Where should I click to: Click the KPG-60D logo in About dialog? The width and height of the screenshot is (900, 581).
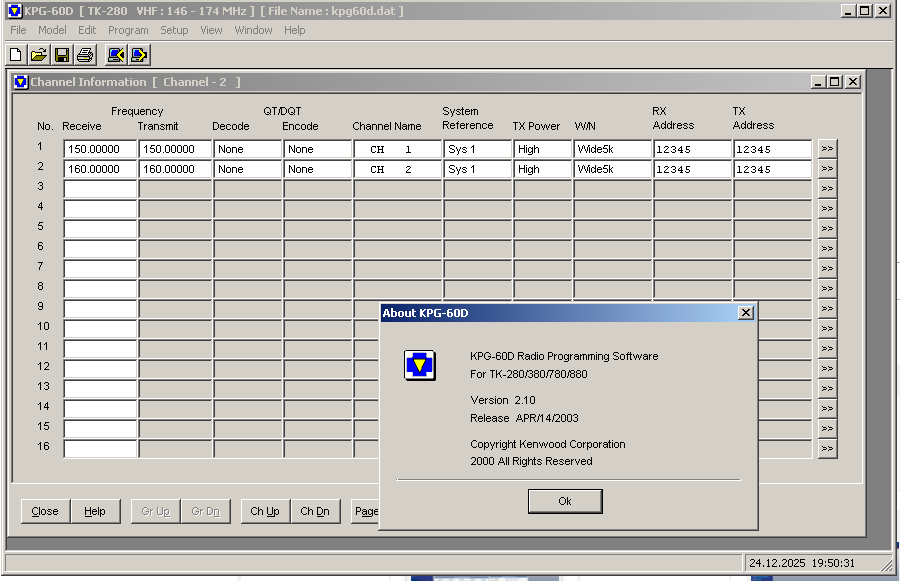[x=419, y=366]
